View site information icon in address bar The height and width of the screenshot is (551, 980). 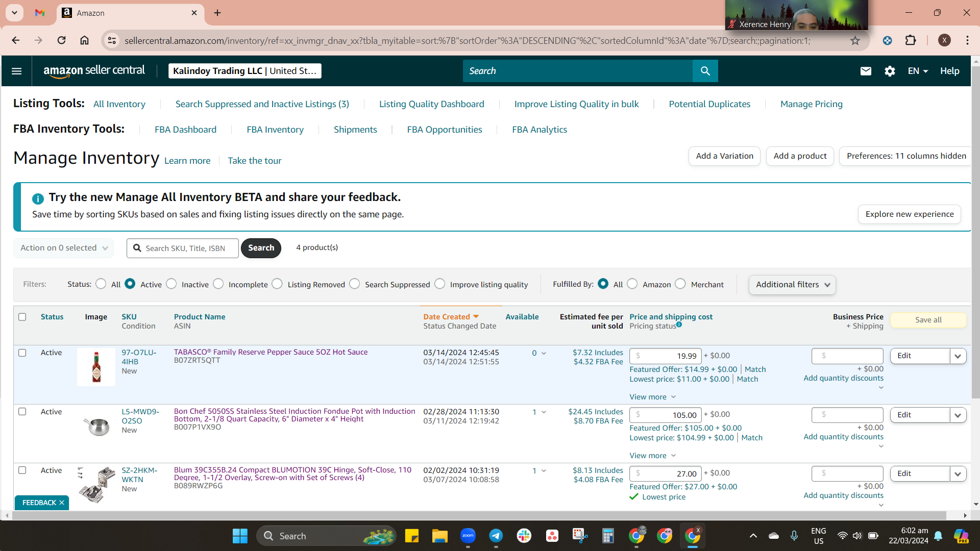point(112,40)
